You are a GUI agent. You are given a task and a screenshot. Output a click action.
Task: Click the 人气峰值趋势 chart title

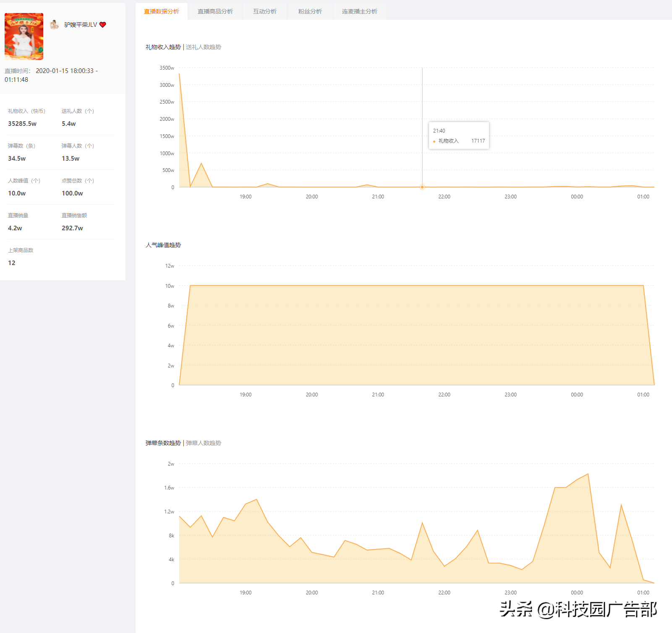(163, 245)
